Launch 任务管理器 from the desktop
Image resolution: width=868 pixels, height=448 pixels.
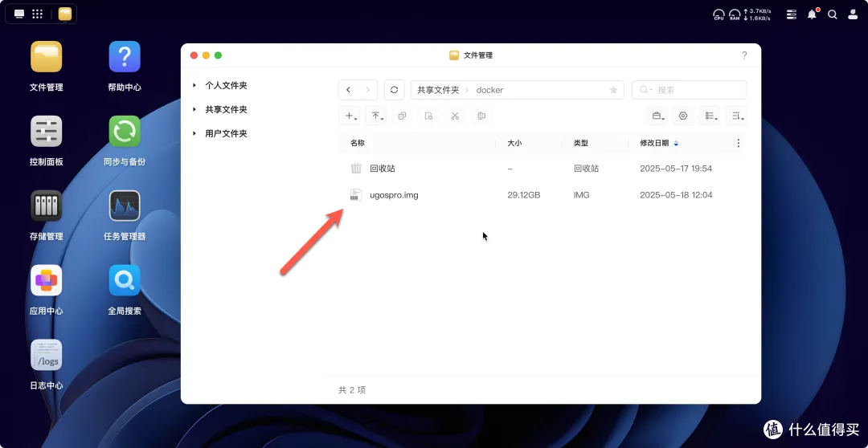[125, 206]
